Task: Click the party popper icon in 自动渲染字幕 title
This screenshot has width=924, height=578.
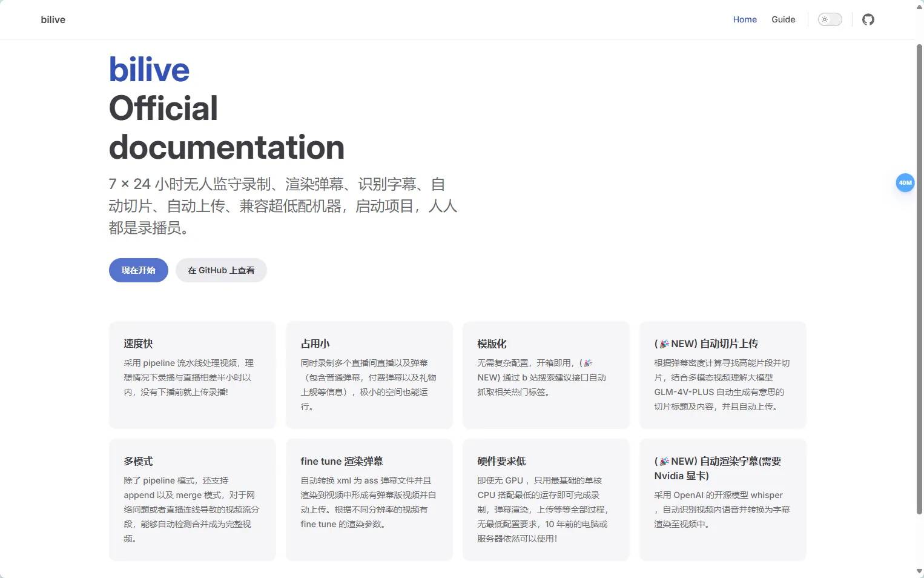Action: (x=664, y=461)
